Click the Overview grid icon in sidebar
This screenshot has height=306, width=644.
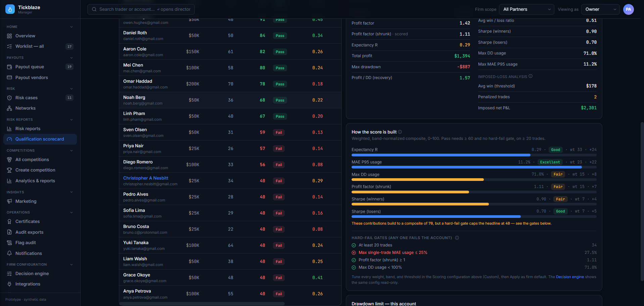tap(9, 36)
